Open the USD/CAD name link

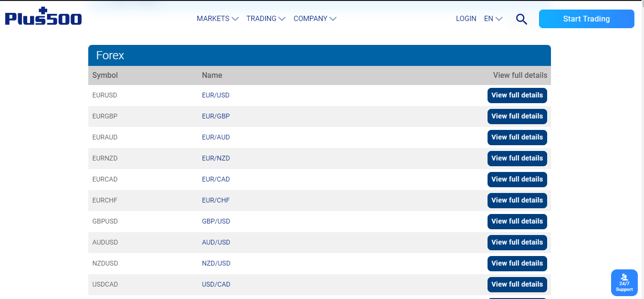216,284
